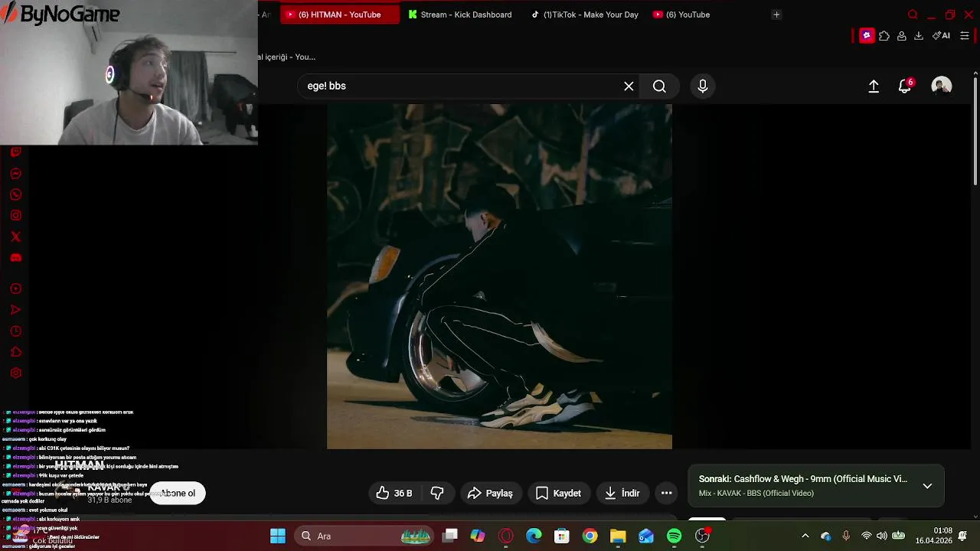Grab the page vertical scrollbar
Image resolution: width=980 pixels, height=551 pixels.
click(x=975, y=130)
